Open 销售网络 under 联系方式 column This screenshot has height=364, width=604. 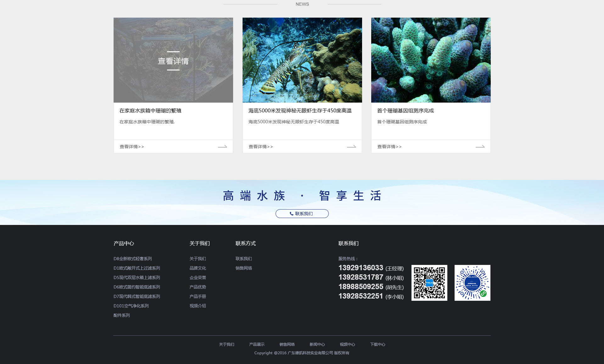coord(244,268)
